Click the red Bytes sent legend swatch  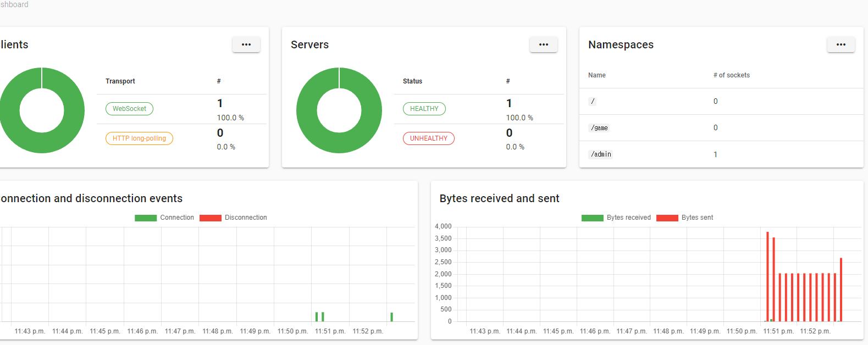click(x=667, y=218)
